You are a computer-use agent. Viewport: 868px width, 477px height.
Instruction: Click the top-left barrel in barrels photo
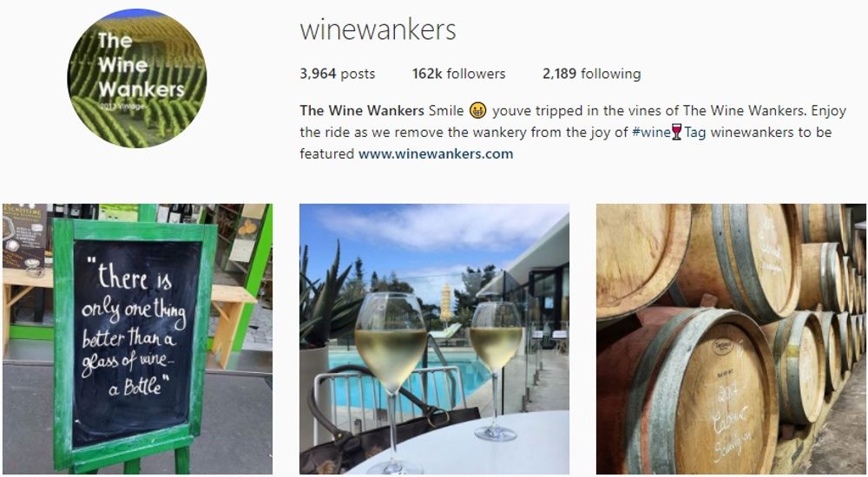tap(642, 260)
